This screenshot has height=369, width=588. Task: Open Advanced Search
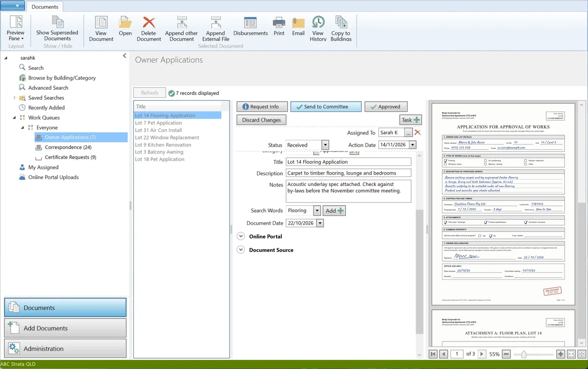(48, 88)
